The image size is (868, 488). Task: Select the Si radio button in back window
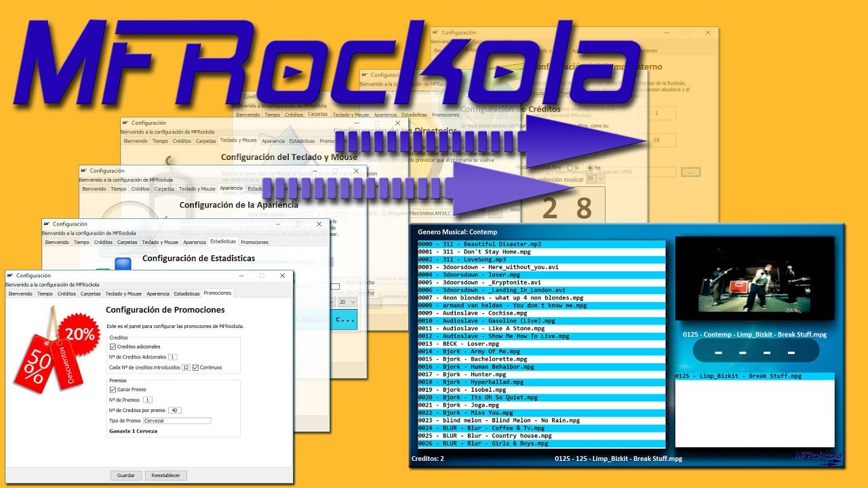(x=570, y=167)
